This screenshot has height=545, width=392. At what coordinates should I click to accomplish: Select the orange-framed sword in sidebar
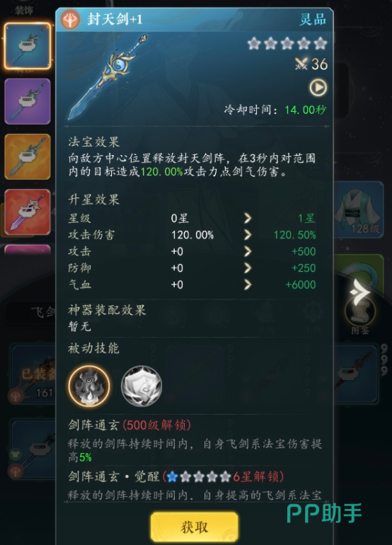(x=28, y=156)
